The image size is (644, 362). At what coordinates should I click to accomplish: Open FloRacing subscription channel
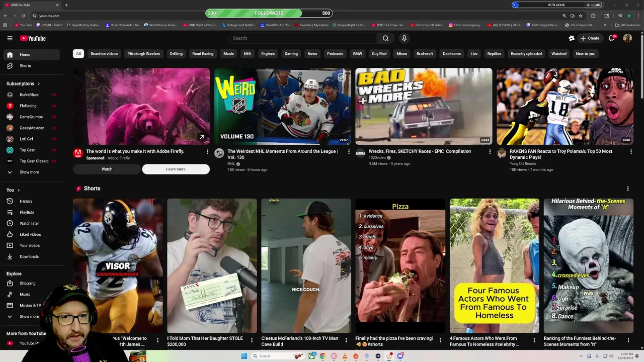[x=32, y=106]
